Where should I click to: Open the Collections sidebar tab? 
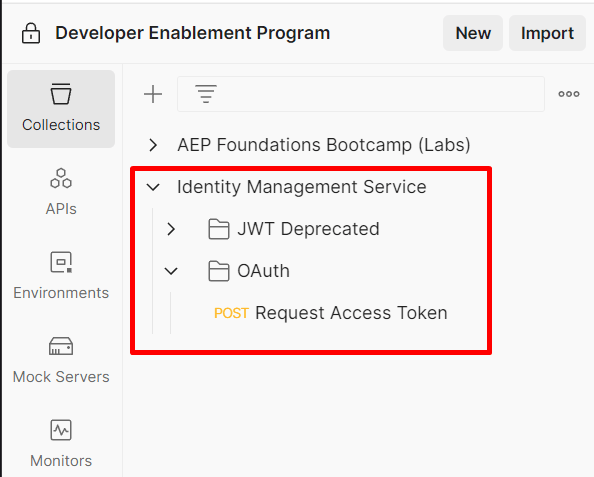61,109
